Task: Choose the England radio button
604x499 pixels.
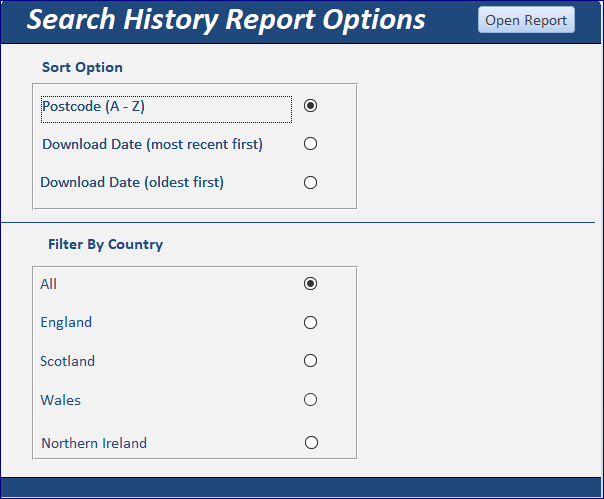Action: point(310,322)
